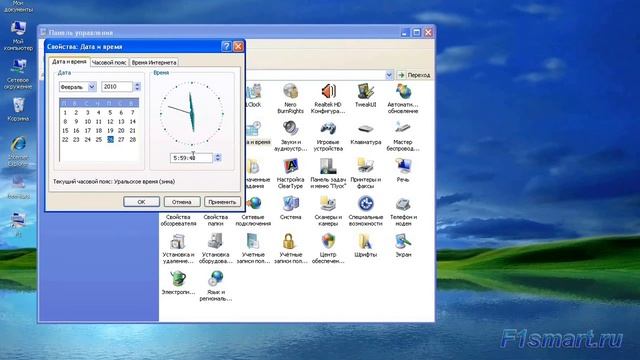Click the time input field 5:59:48

191,158
